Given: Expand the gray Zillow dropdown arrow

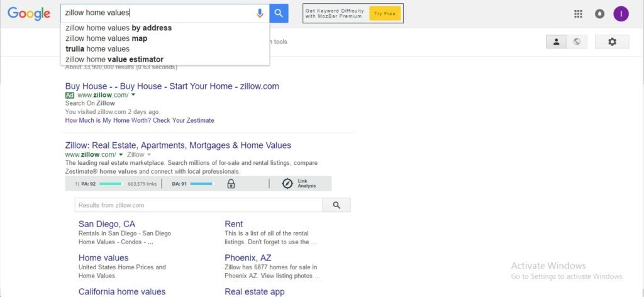Looking at the screenshot, I should (x=148, y=155).
